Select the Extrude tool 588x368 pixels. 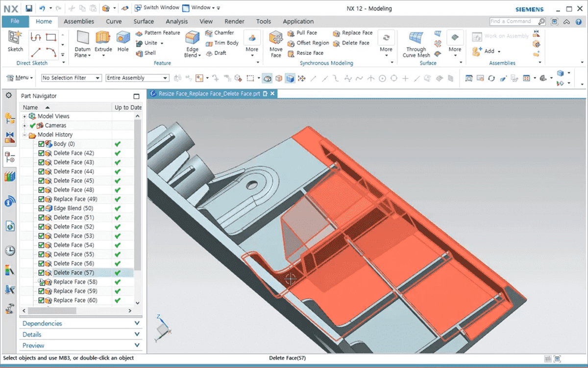pos(103,44)
